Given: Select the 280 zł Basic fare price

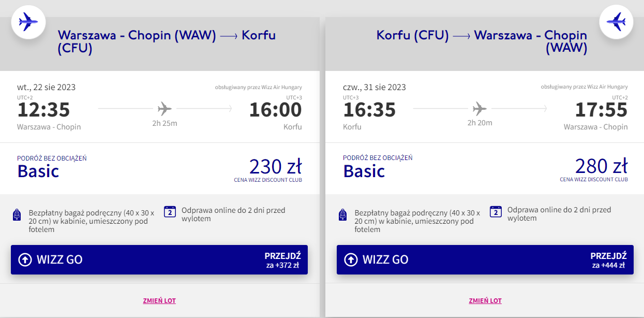Looking at the screenshot, I should pos(601,167).
